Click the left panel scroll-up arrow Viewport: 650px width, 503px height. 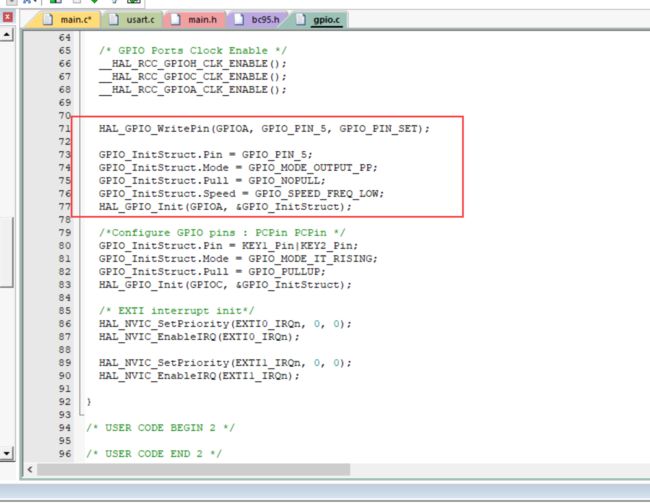coord(7,34)
